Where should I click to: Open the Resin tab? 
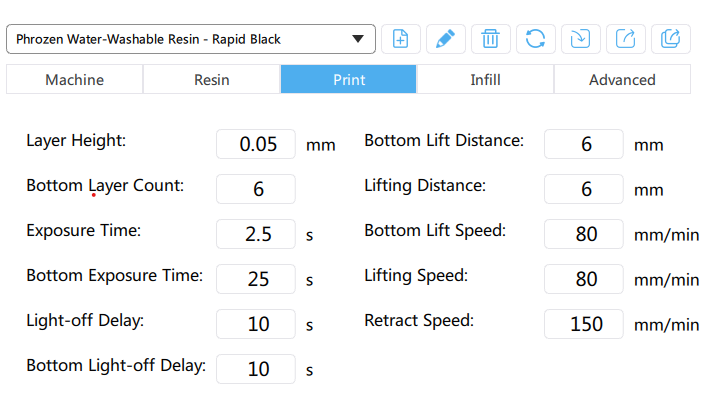212,80
